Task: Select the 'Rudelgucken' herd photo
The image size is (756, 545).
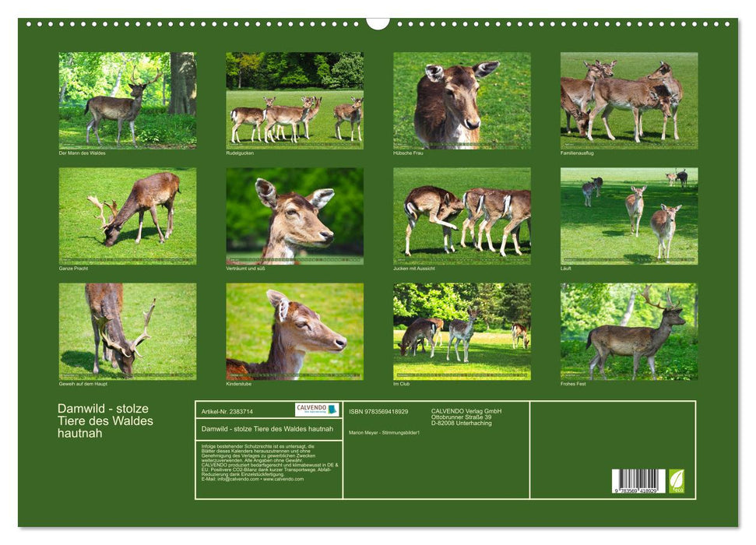Action: coord(294,100)
